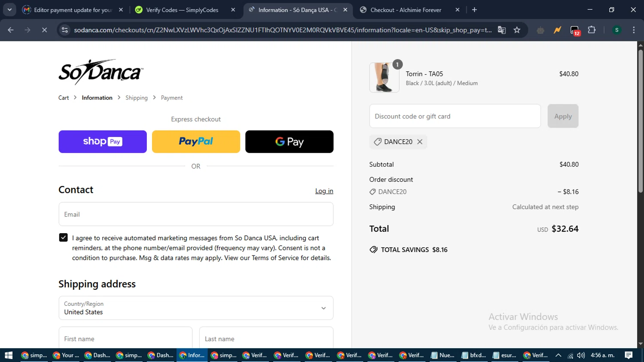This screenshot has height=362, width=644.
Task: Open a new browser tab
Action: (x=474, y=9)
